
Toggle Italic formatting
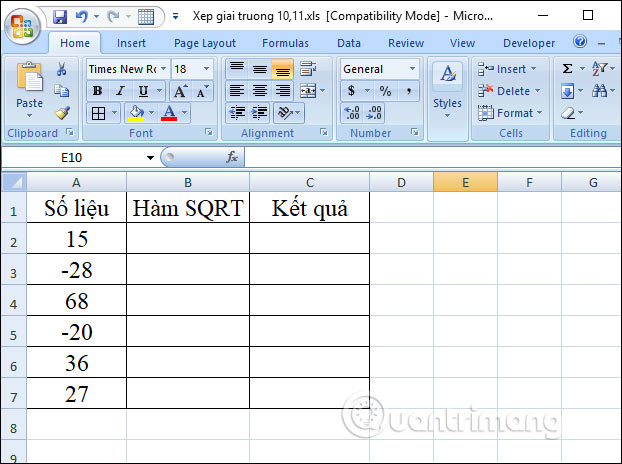pos(120,91)
